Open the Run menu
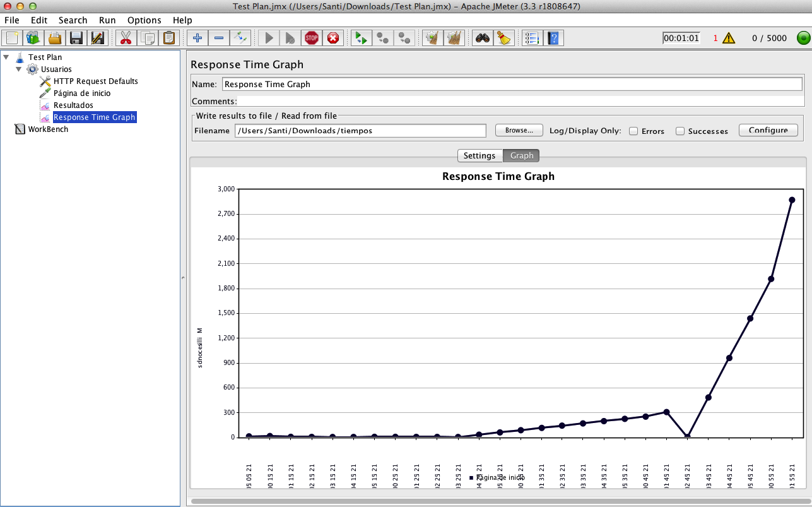Viewport: 812px width, 507px height. click(107, 20)
